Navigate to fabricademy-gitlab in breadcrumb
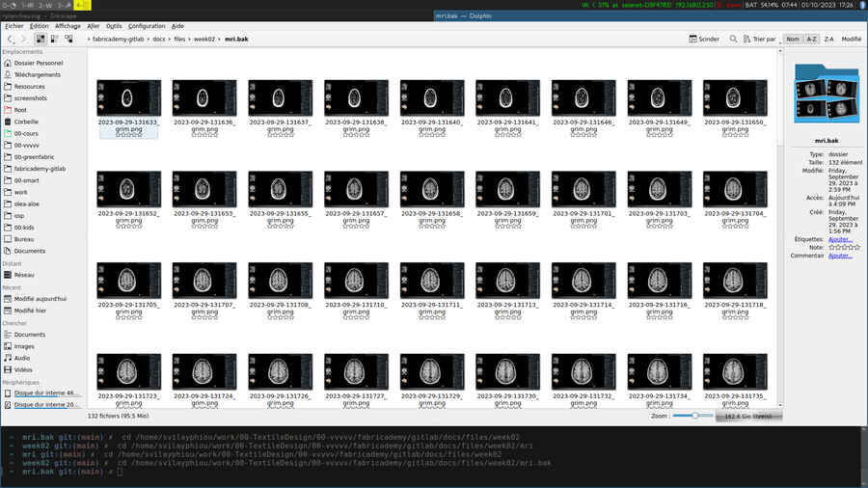The height and width of the screenshot is (488, 868). pos(118,40)
